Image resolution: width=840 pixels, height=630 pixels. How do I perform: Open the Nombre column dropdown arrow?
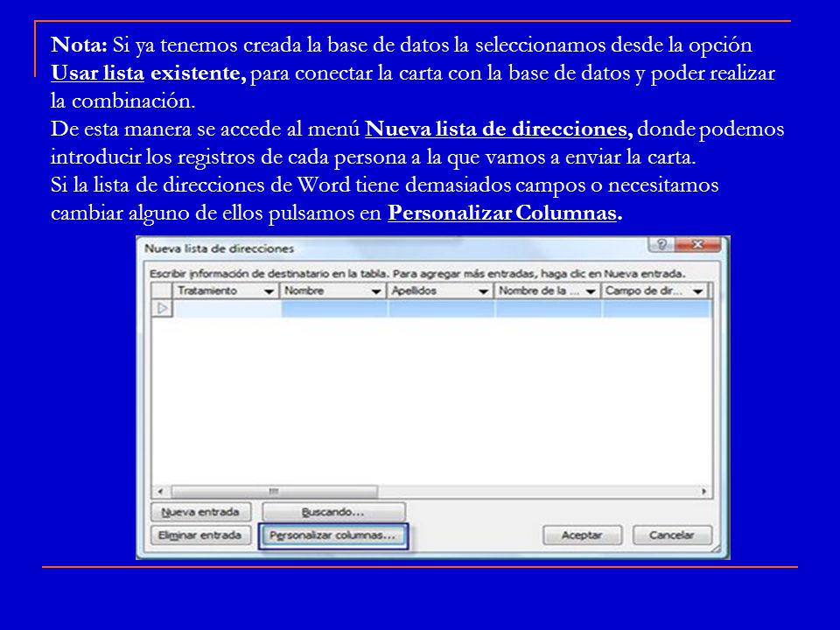coord(376,291)
